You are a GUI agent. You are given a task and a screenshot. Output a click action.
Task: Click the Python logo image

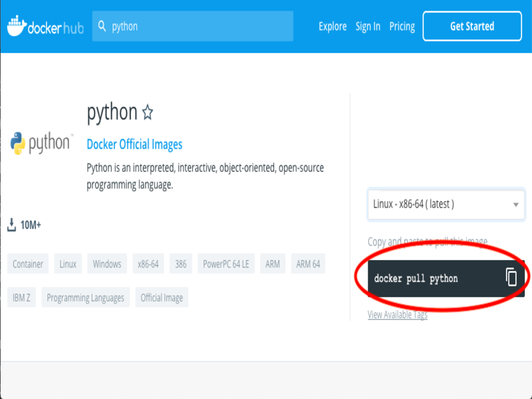tap(42, 142)
